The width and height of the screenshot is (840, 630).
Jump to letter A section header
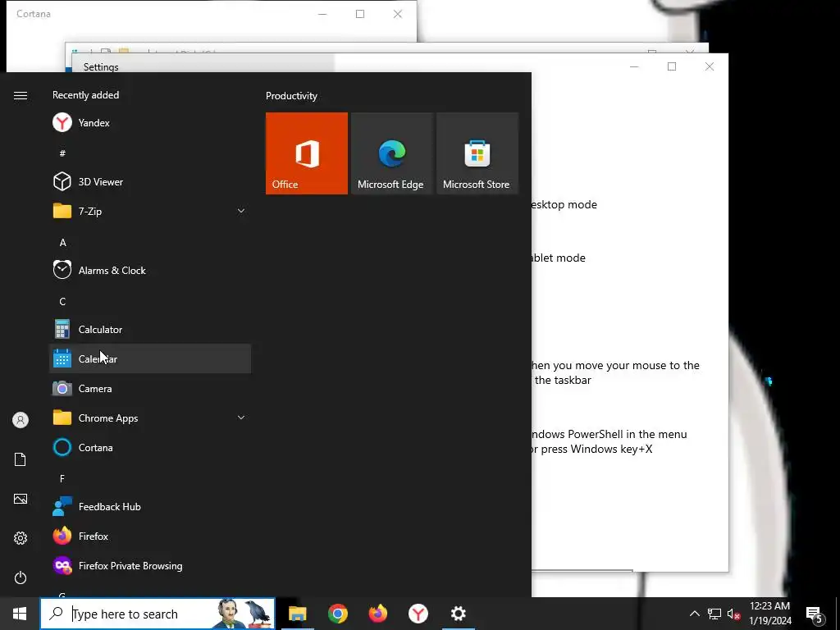[62, 243]
